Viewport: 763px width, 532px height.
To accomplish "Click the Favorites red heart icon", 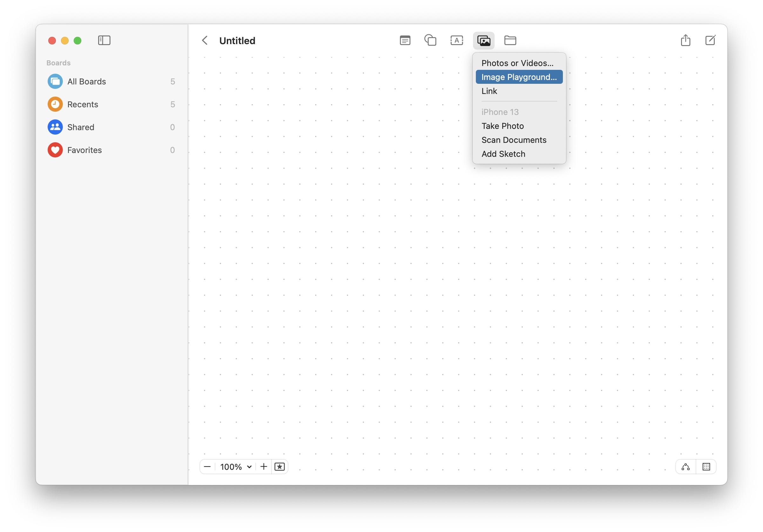I will (x=55, y=150).
